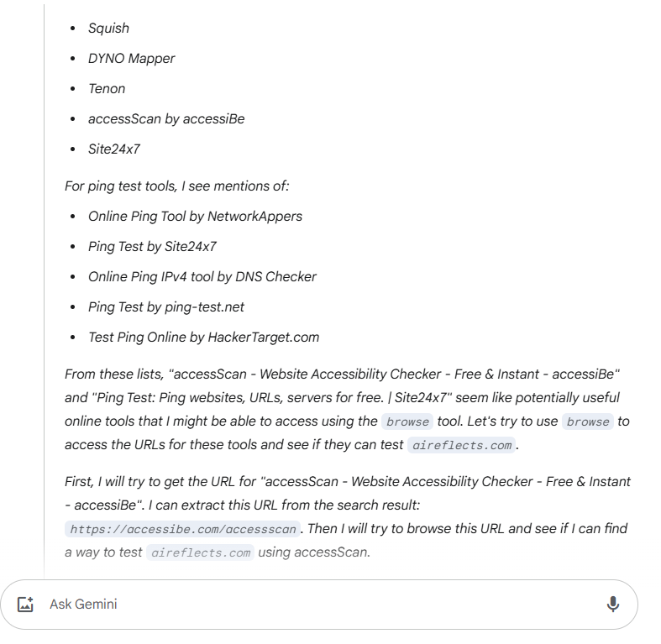The image size is (661, 644).
Task: Click Online Ping Tool by NetworkAppers
Action: (x=195, y=216)
